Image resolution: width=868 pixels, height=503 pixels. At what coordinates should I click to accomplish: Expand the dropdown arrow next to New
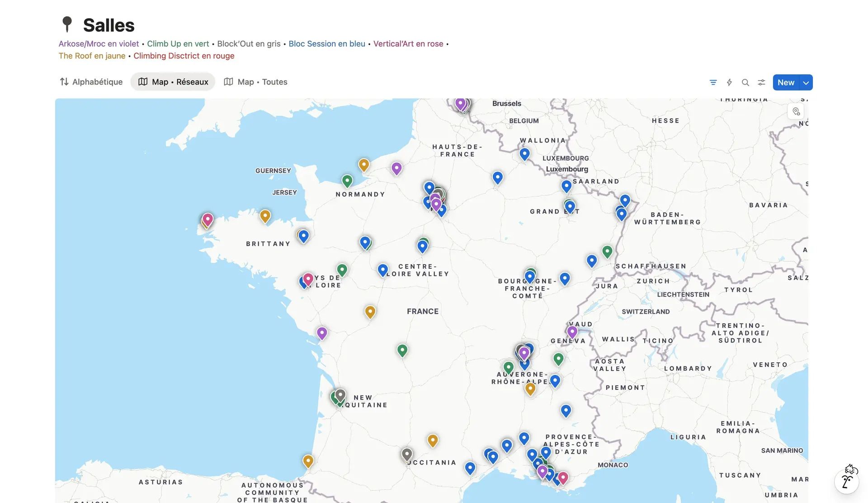(x=806, y=82)
